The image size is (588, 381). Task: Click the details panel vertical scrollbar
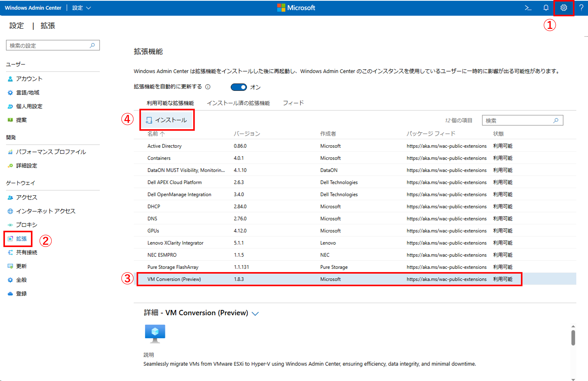(x=573, y=338)
